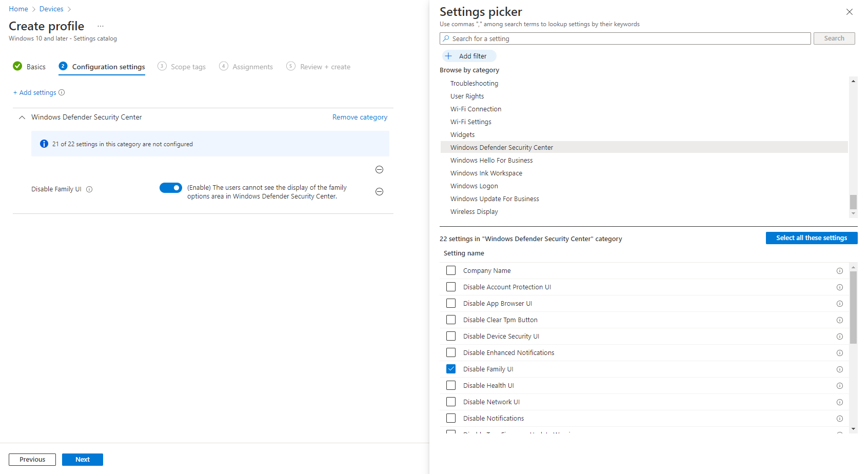
Task: Click the info icon next to Disable Family UI label
Action: [x=89, y=189]
